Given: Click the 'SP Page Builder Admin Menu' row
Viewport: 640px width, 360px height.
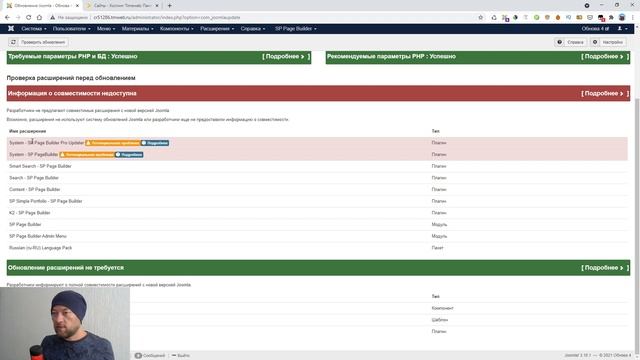Looking at the screenshot, I should pyautogui.click(x=317, y=236).
